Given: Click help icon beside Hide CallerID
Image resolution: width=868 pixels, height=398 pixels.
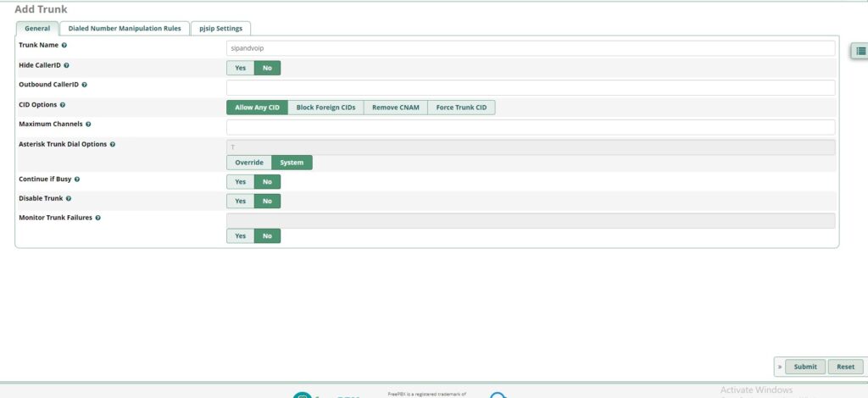Looking at the screenshot, I should tap(67, 65).
